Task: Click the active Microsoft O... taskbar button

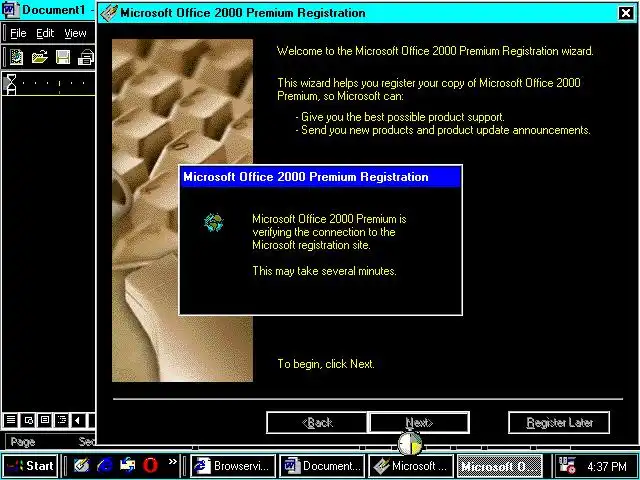Action: [500, 466]
